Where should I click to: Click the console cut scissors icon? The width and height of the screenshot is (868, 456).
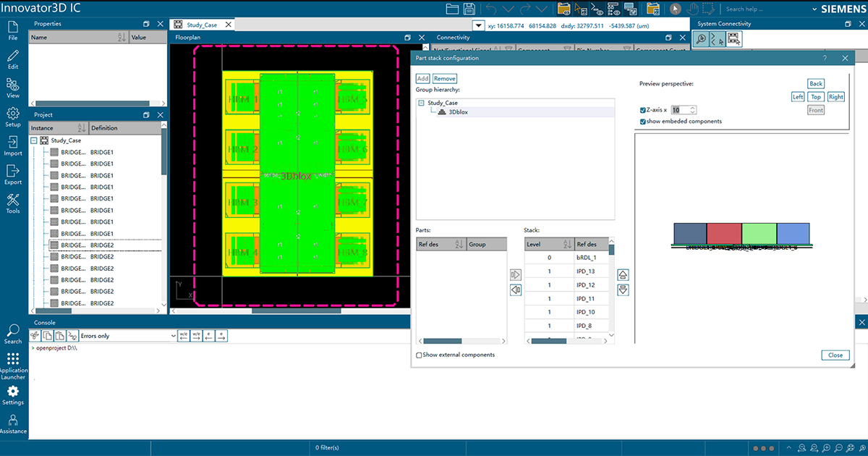coord(35,336)
